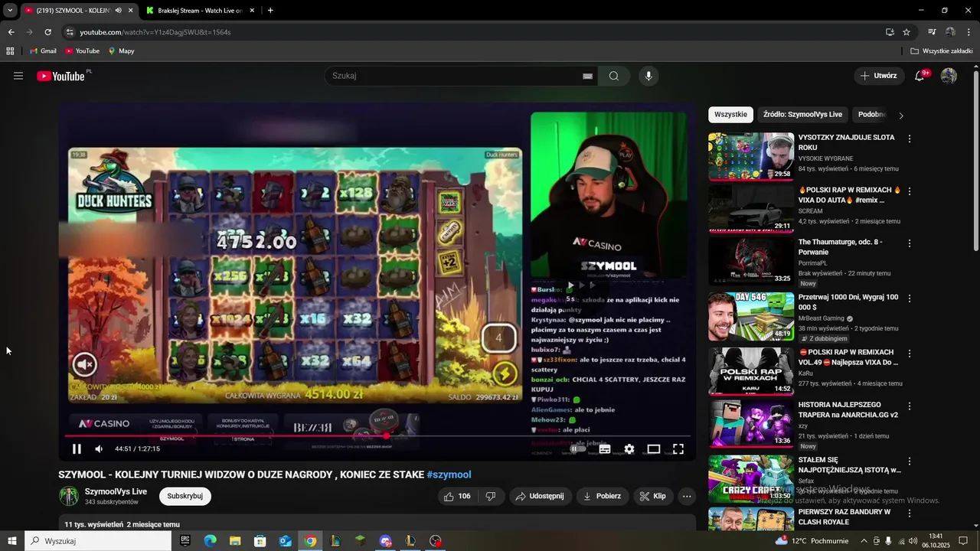980x551 pixels.
Task: Open options for POLSKI RAP VOL.49 video
Action: [x=910, y=354]
